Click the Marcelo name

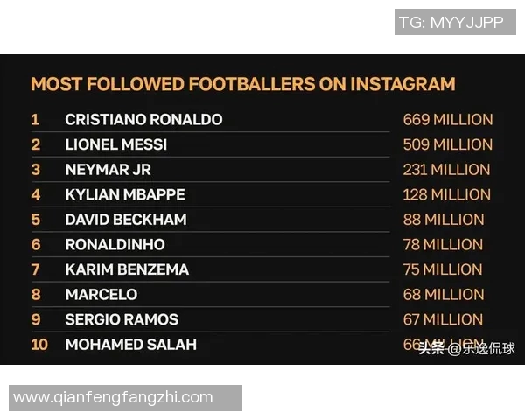coord(101,295)
